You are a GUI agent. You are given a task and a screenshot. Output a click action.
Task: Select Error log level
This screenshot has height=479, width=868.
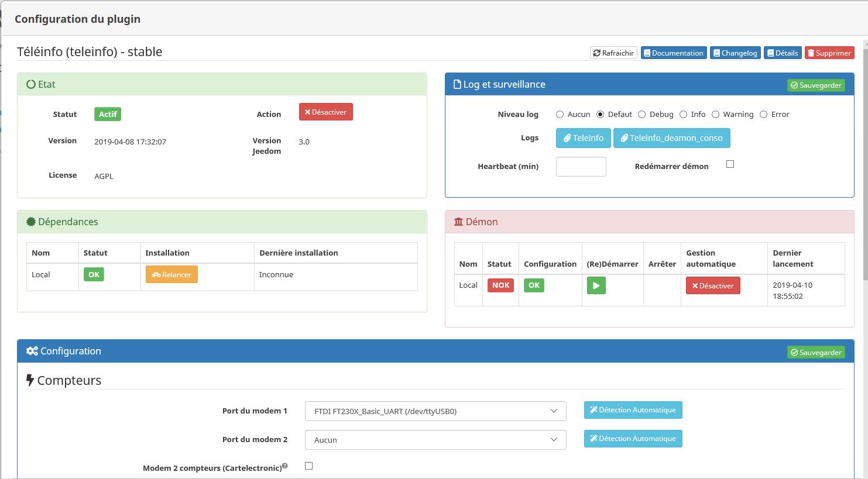coord(763,115)
